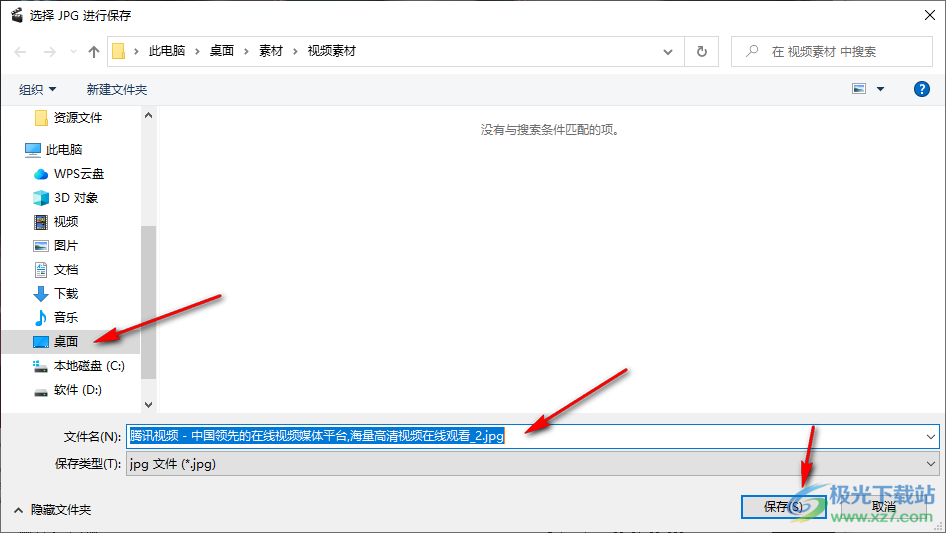Click the navigation pane vertical scrollbar
Image resolution: width=946 pixels, height=533 pixels.
coord(149,300)
